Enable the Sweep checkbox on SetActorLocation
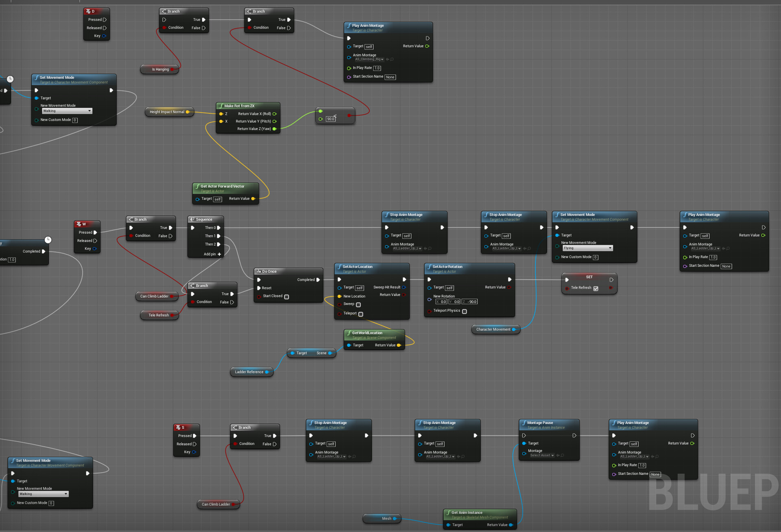The width and height of the screenshot is (781, 532). [358, 304]
